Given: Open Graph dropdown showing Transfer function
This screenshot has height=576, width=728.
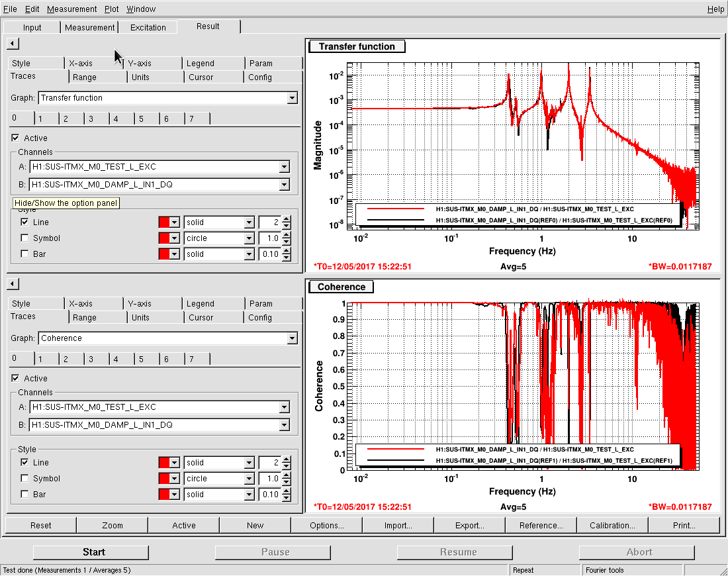Looking at the screenshot, I should click(x=292, y=98).
